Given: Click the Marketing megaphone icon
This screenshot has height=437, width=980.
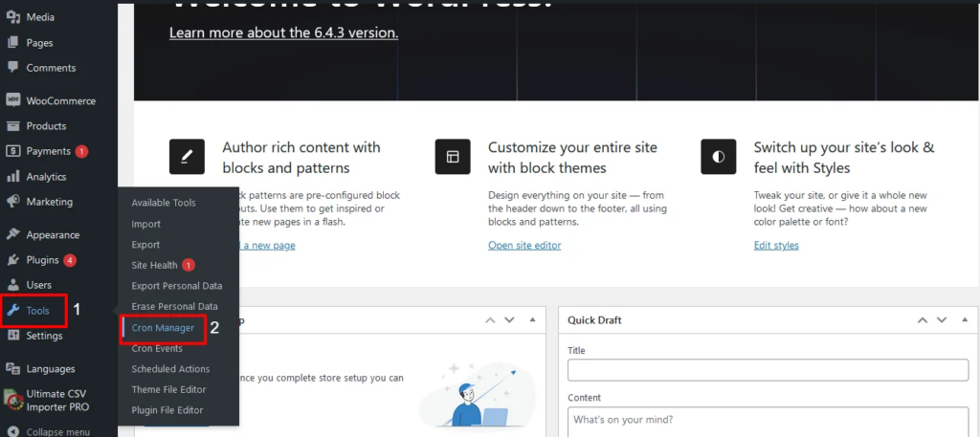Looking at the screenshot, I should (12, 202).
